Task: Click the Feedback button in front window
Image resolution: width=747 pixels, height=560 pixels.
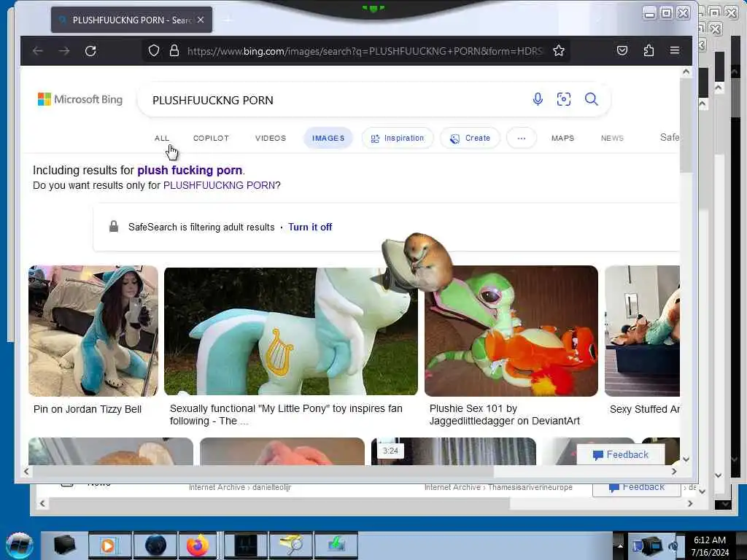Action: (621, 455)
